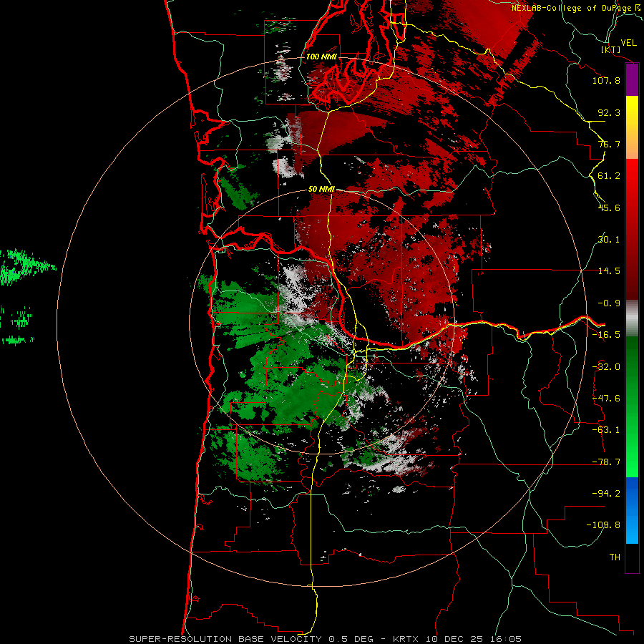
Task: Click the -94.2 legend value
Action: (x=606, y=493)
